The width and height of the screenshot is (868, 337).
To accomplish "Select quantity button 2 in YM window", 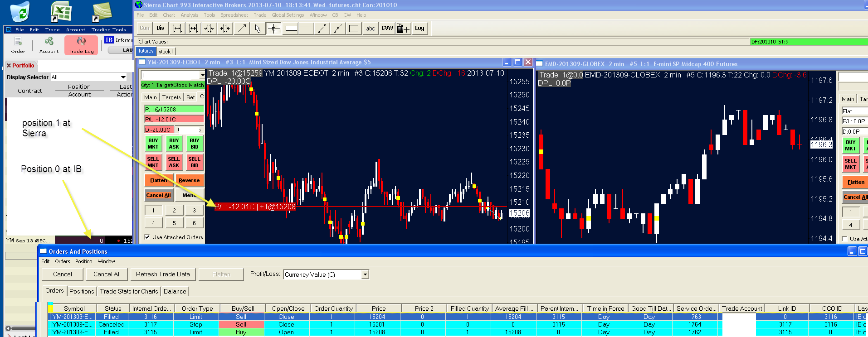I will click(x=174, y=210).
